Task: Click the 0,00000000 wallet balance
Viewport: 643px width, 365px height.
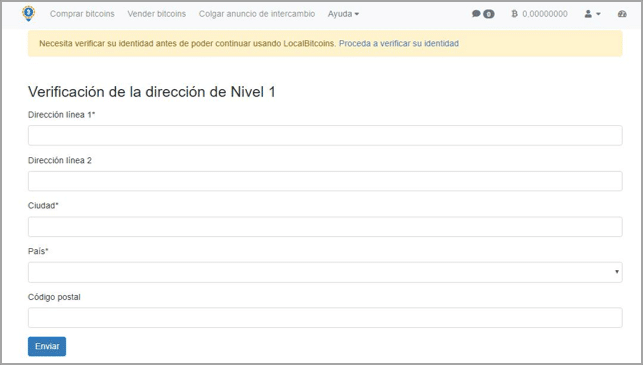Action: point(545,14)
